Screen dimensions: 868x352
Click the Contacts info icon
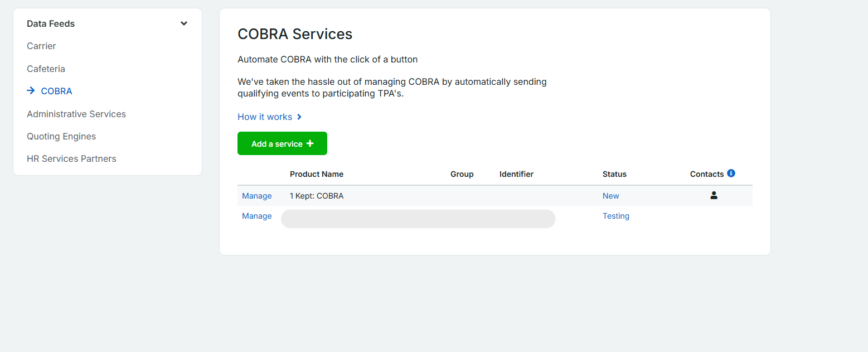pos(731,173)
